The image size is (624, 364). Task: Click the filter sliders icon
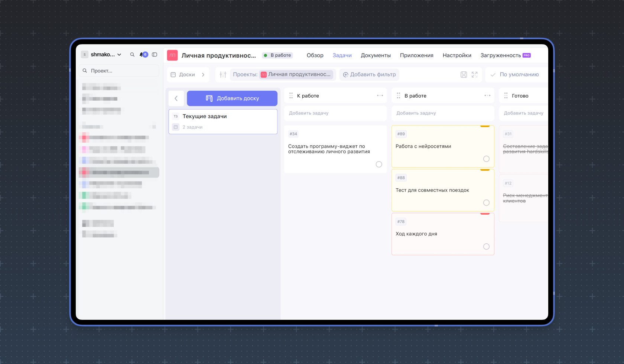(x=223, y=75)
